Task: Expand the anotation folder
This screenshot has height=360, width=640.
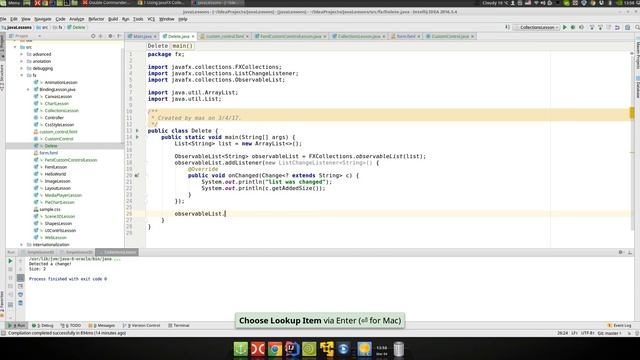Action: point(22,61)
